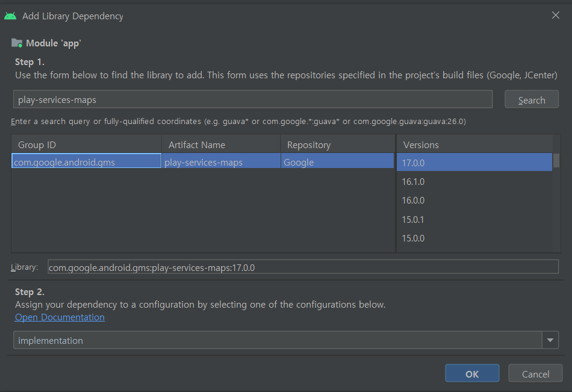Confirm with the OK button

click(x=472, y=373)
